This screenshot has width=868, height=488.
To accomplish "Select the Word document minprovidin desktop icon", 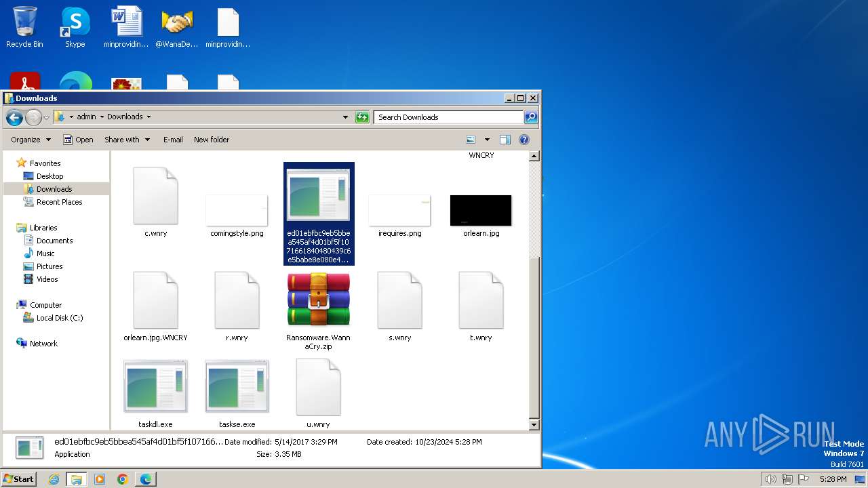I will (126, 28).
